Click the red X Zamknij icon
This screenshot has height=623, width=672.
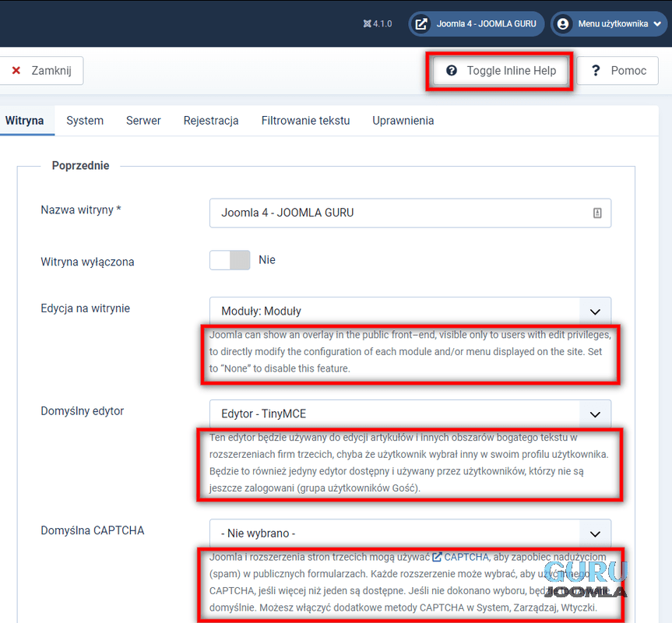(x=16, y=70)
